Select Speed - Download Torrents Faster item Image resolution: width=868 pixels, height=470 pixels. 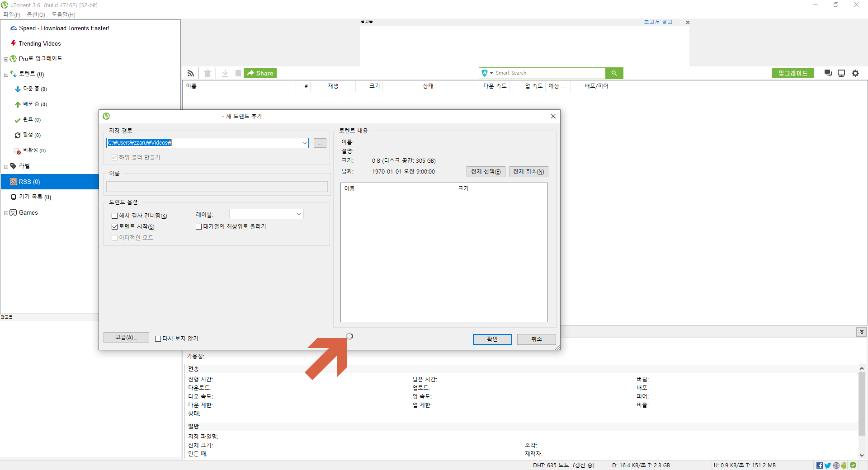click(x=64, y=28)
